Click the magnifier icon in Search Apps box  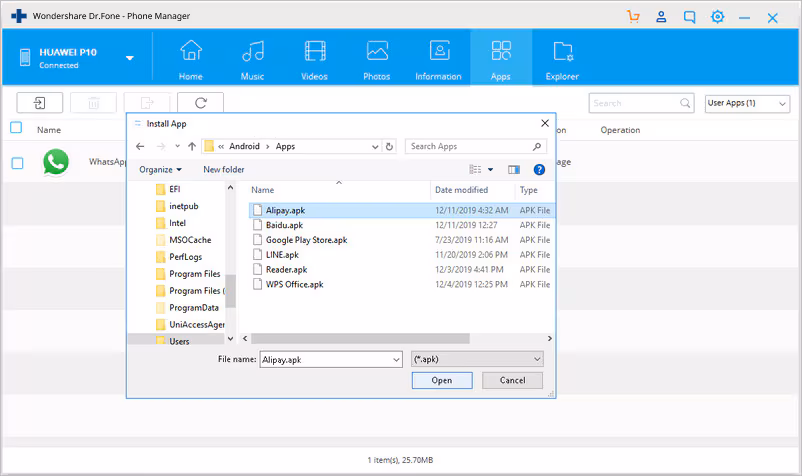537,147
